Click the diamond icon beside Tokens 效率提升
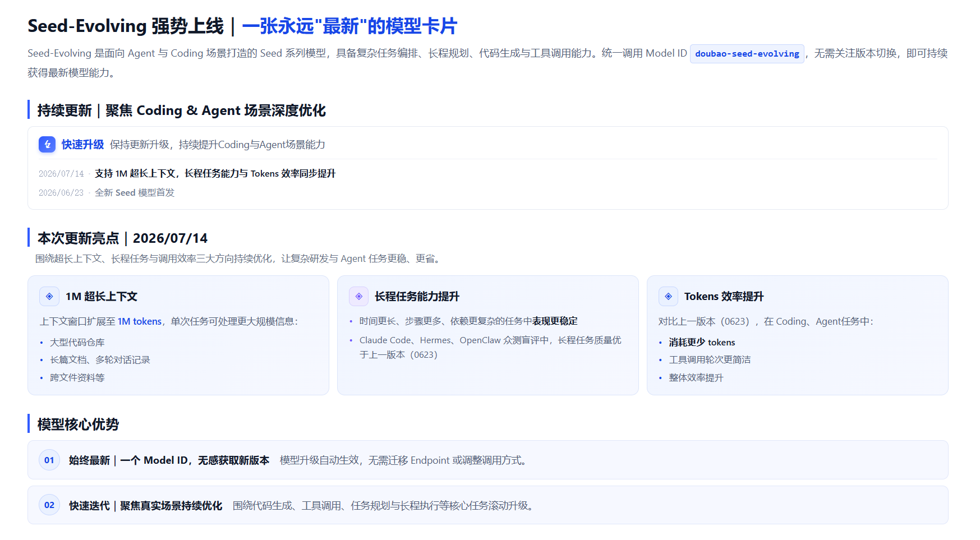Viewport: 980px width, 540px height. (x=668, y=296)
